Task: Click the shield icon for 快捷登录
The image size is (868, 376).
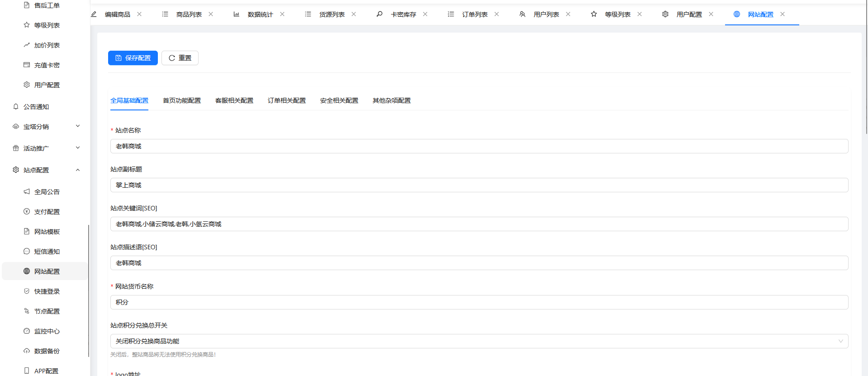Action: 27,291
